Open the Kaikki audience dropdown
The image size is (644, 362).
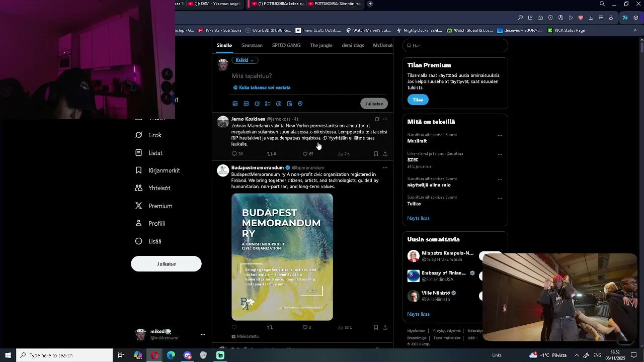245,60
